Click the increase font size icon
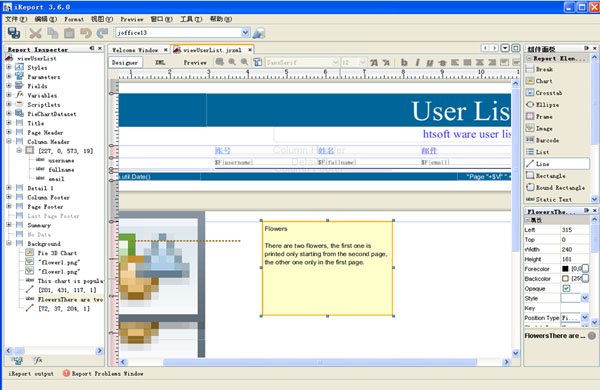The image size is (600, 390). click(374, 62)
